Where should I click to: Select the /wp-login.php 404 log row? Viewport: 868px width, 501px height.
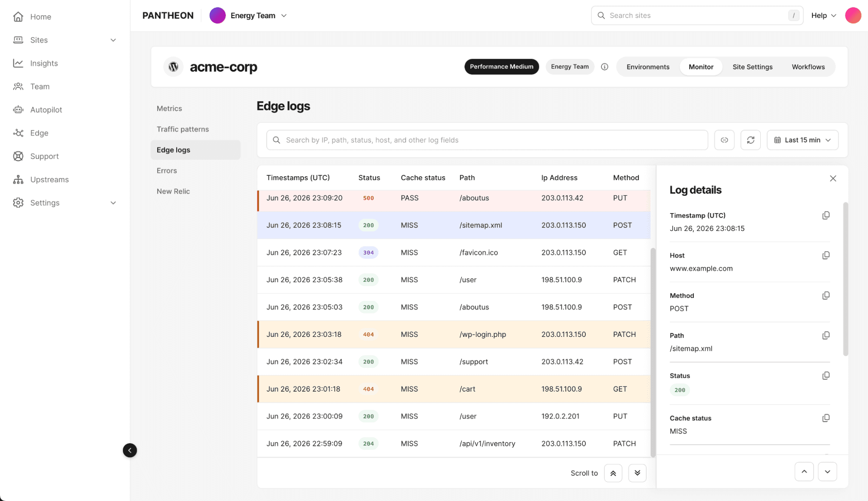coord(454,335)
